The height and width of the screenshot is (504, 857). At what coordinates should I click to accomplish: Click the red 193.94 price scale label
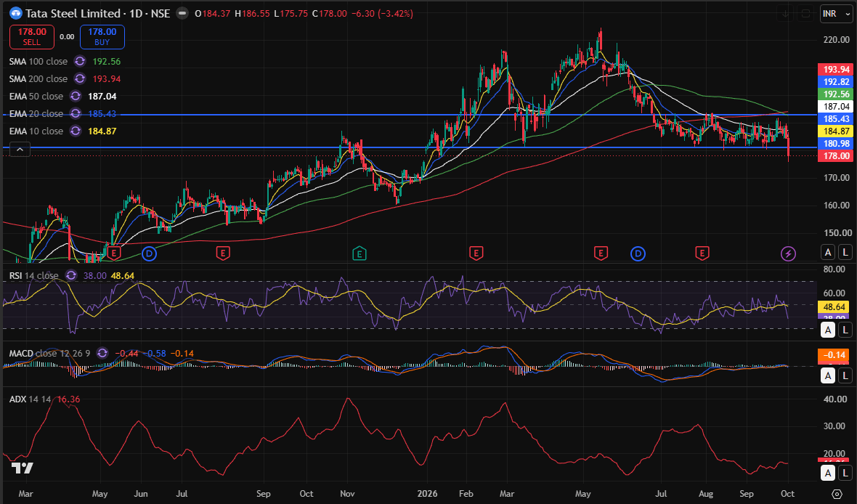836,70
